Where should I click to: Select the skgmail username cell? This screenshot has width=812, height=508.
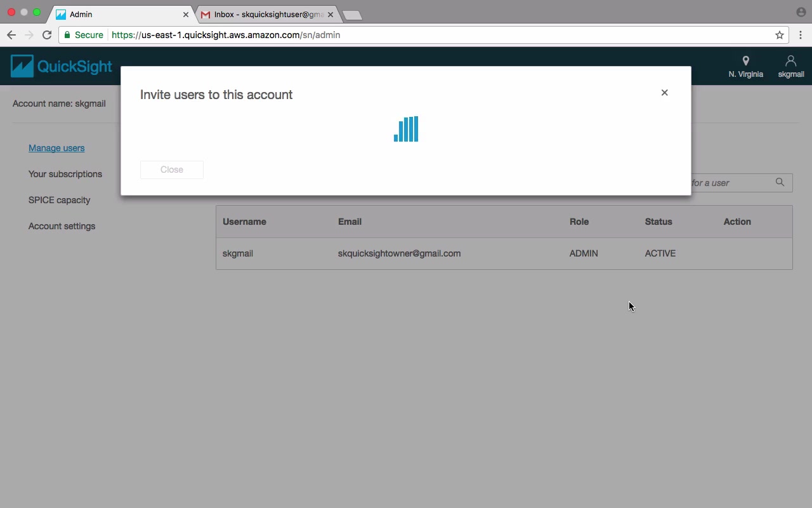[238, 253]
